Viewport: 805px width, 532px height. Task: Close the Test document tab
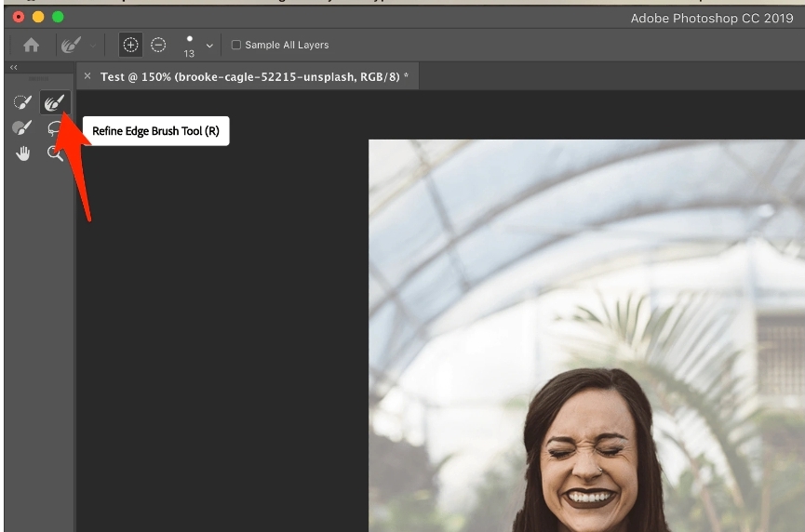[87, 76]
